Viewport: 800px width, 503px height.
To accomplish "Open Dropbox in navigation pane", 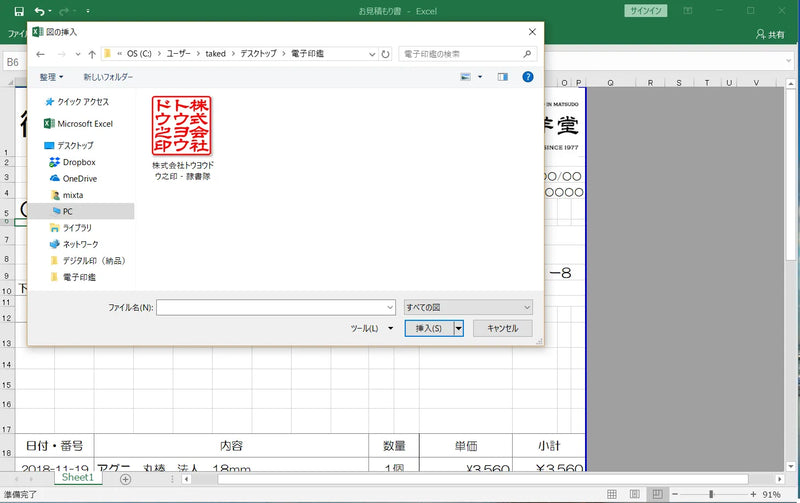I will coord(73,162).
